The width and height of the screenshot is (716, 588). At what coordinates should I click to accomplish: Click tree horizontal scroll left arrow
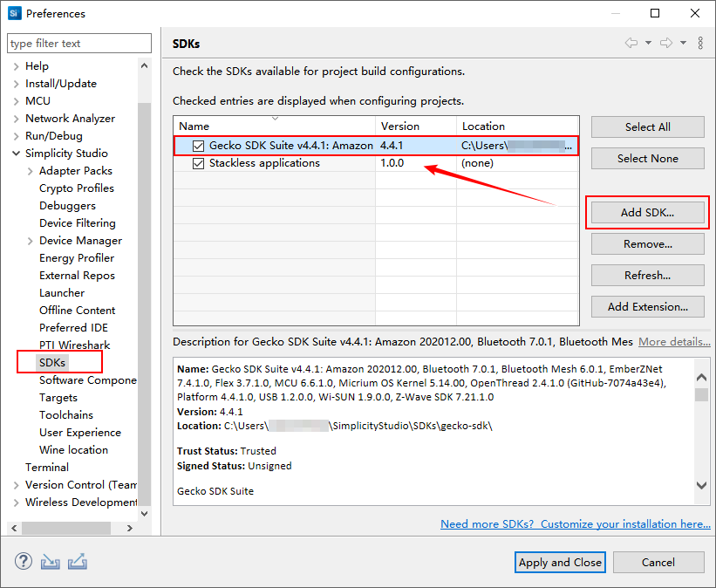tap(14, 528)
